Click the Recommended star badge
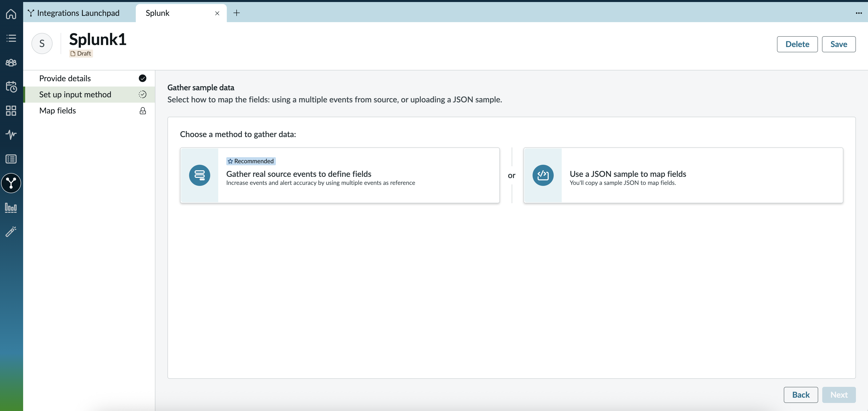868x411 pixels. point(251,161)
